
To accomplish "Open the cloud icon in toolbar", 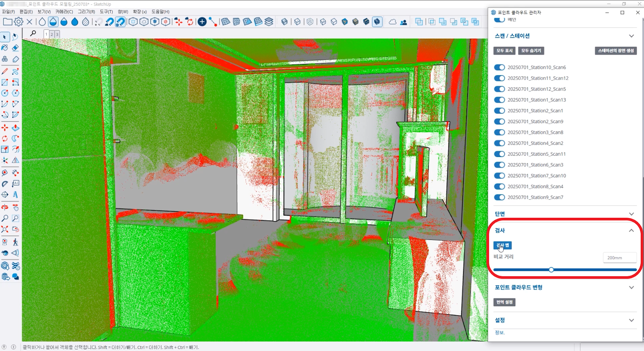I will tap(392, 22).
